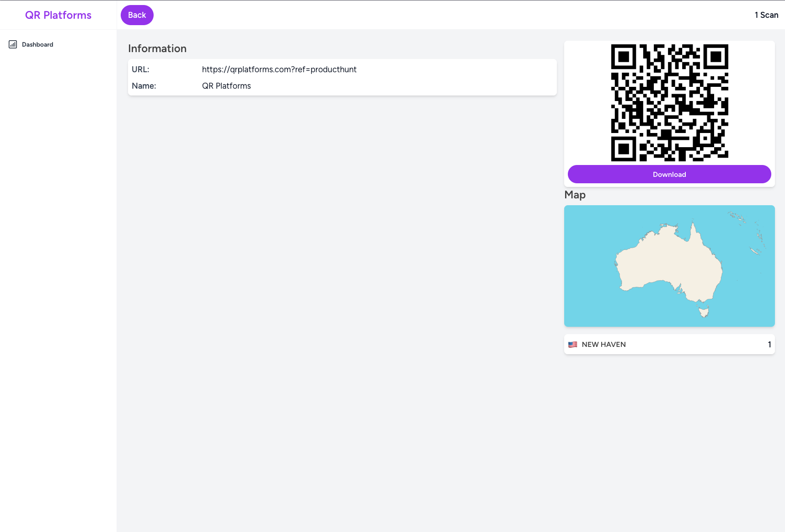Click the Name: label
This screenshot has height=532, width=785.
(x=144, y=86)
